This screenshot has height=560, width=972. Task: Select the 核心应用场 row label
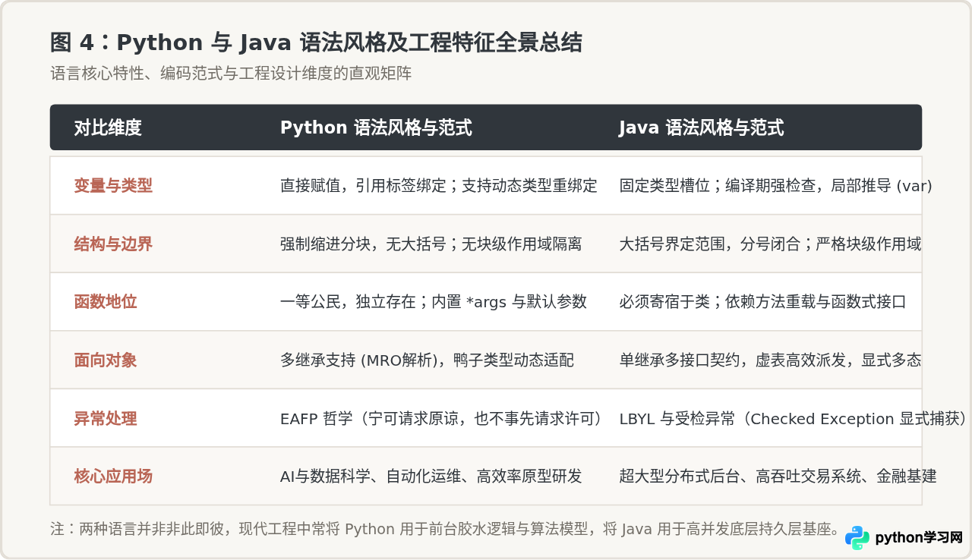tap(113, 476)
